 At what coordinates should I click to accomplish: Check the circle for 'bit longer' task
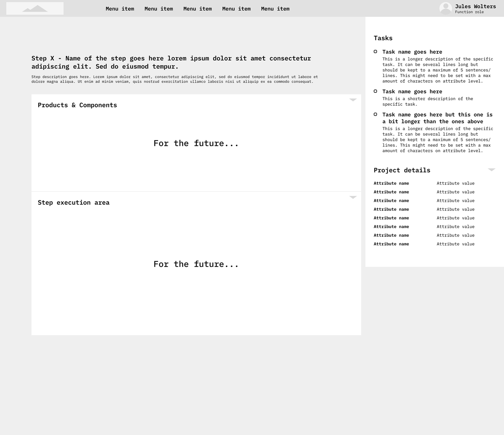pyautogui.click(x=375, y=114)
